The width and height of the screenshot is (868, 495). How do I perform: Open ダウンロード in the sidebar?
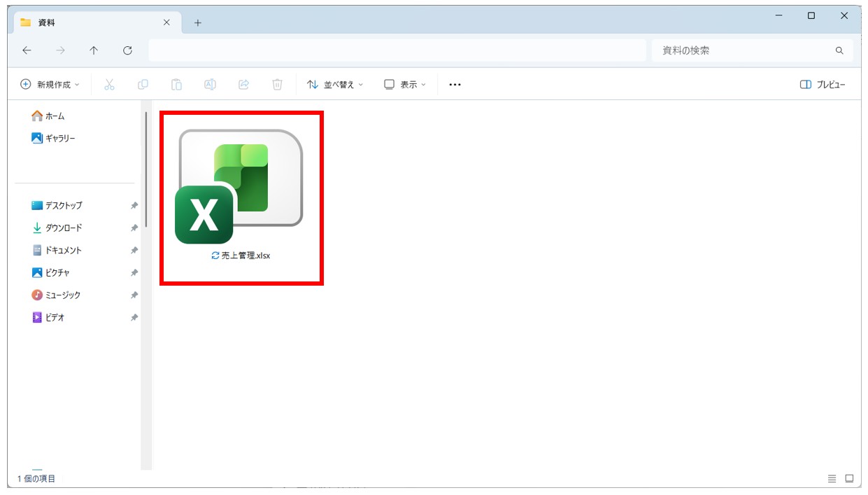click(x=57, y=228)
